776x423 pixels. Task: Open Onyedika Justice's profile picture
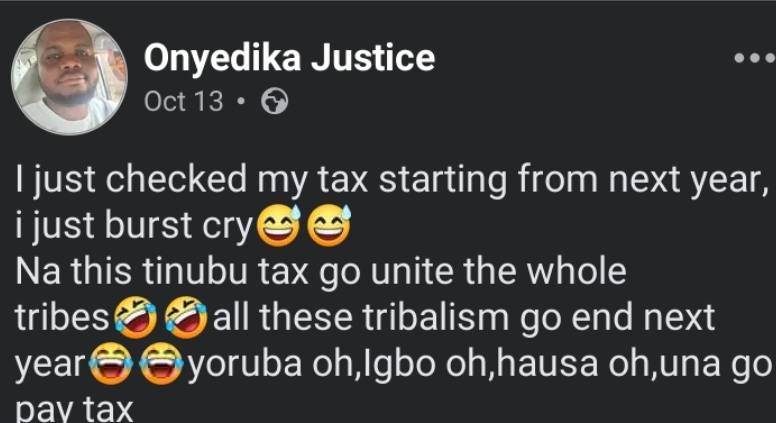click(x=68, y=77)
